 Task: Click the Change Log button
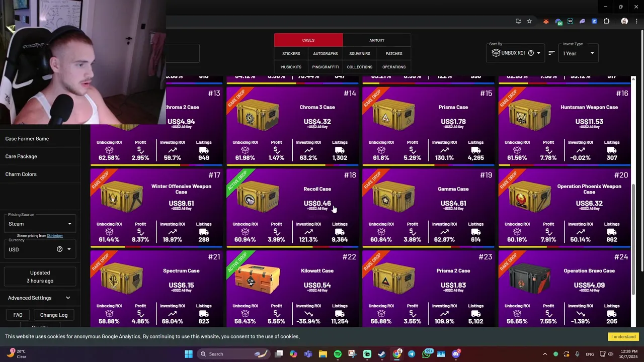(54, 315)
